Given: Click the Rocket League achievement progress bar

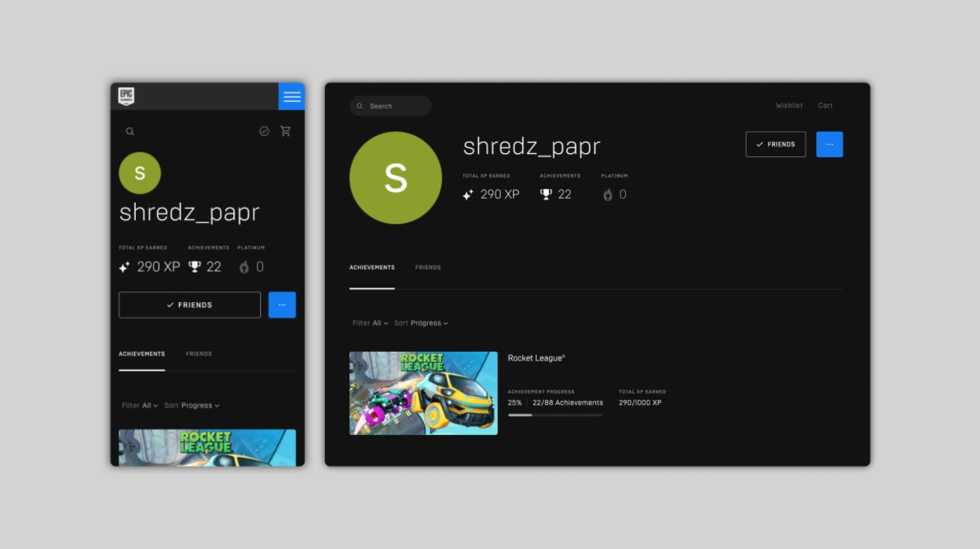Looking at the screenshot, I should click(x=555, y=415).
